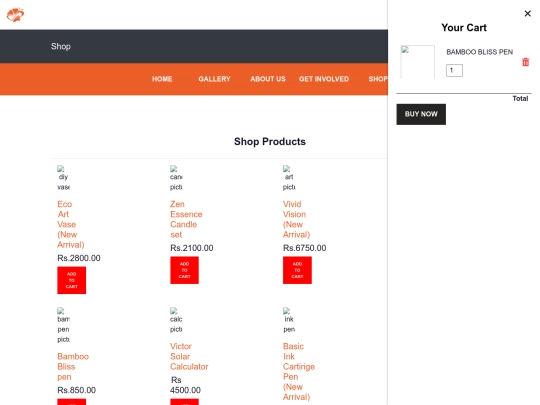Click the Rs.2100.00 price text
Screen dimensions: 540x405
pyautogui.click(x=192, y=248)
